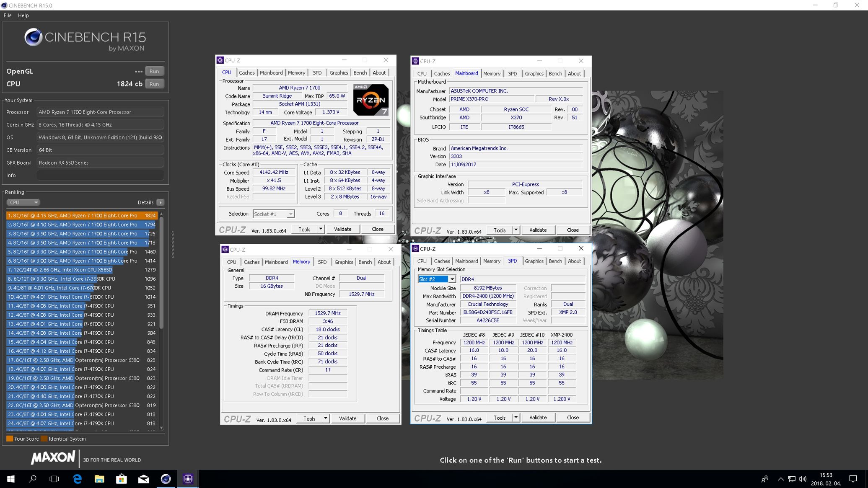
Task: Click Identical System legend swatch
Action: click(44, 439)
